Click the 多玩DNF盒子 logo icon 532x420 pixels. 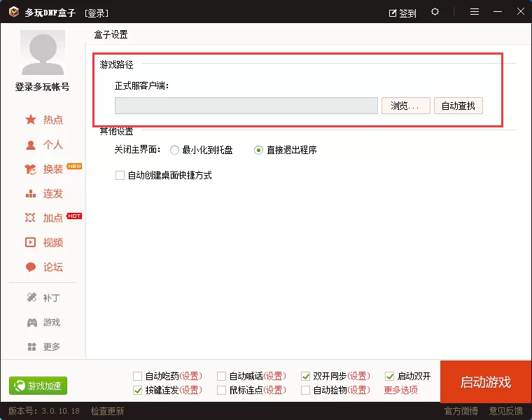pyautogui.click(x=14, y=12)
